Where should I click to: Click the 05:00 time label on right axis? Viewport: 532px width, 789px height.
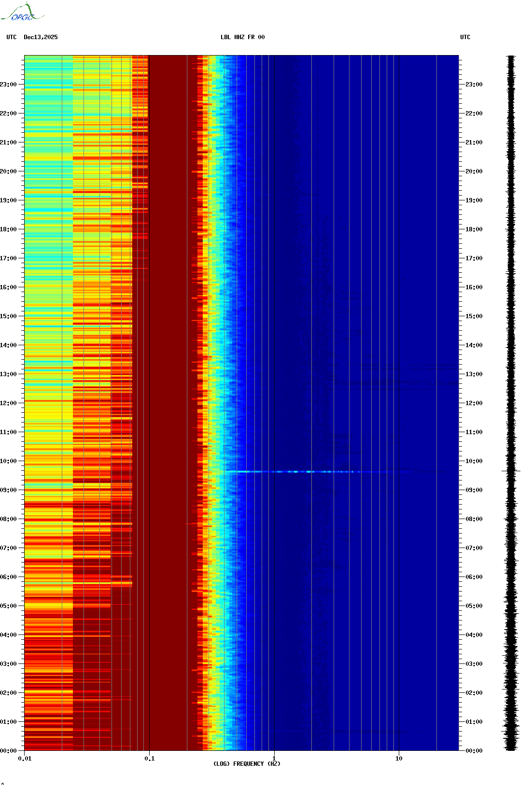coord(474,606)
